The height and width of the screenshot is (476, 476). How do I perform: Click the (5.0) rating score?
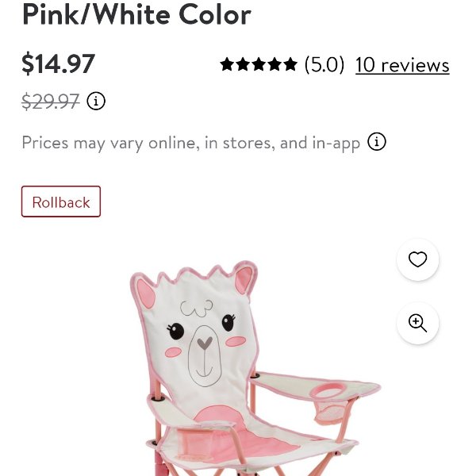(x=324, y=64)
